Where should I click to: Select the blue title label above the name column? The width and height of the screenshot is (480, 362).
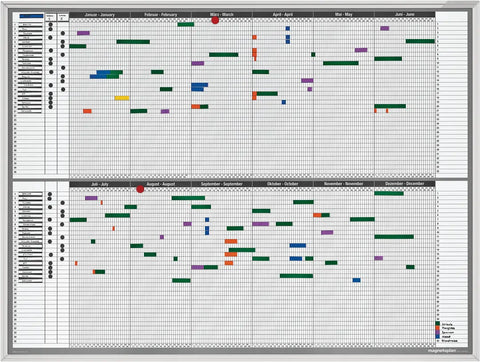(x=31, y=16)
